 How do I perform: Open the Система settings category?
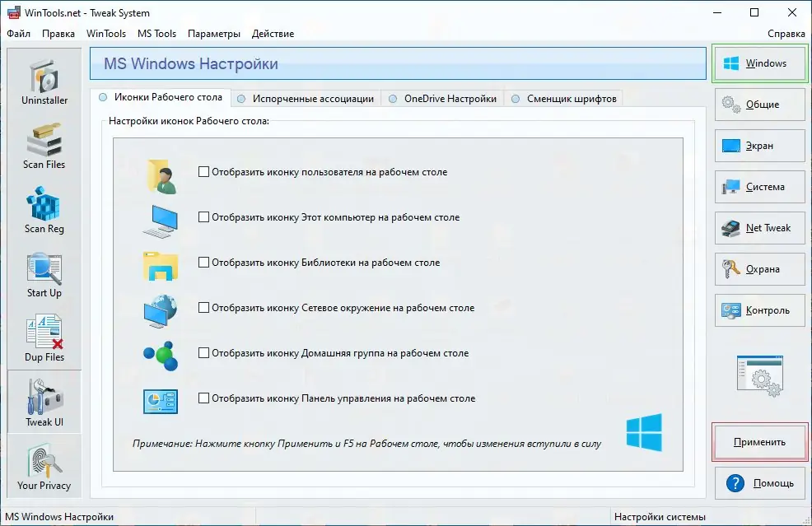(x=759, y=187)
